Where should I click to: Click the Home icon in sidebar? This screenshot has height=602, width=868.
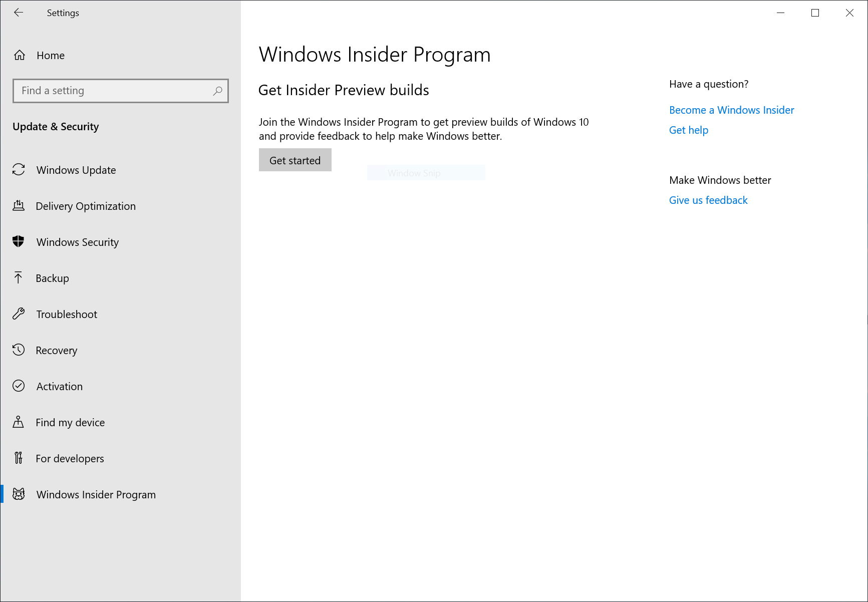(20, 55)
